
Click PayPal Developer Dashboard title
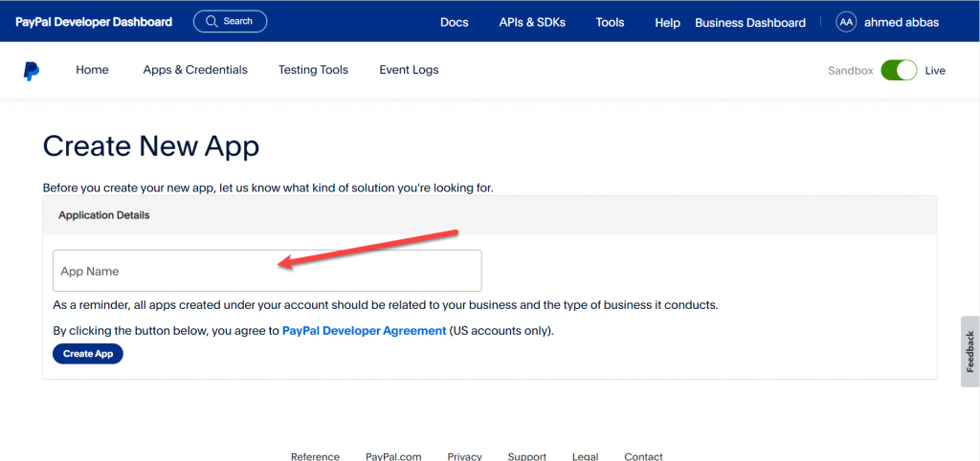(x=94, y=22)
